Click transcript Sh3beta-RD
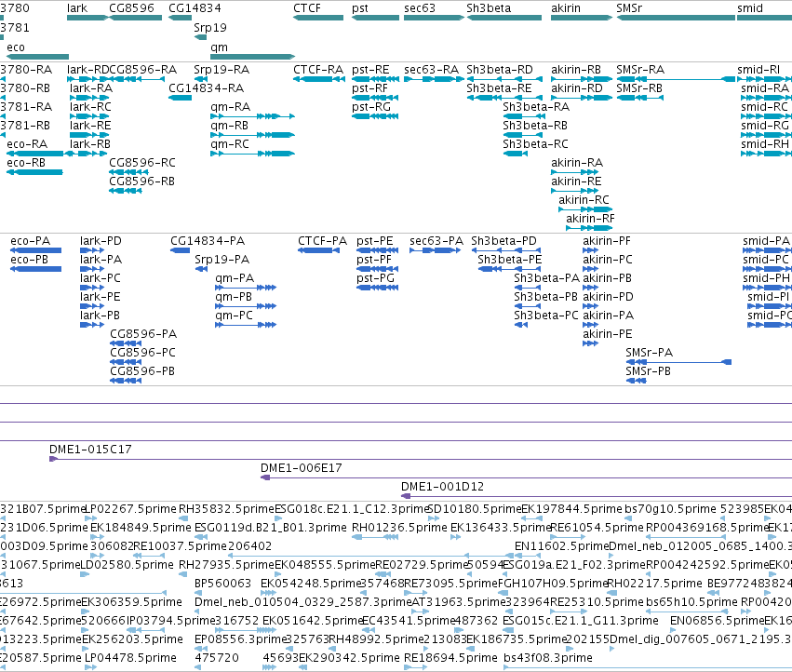 tap(504, 79)
